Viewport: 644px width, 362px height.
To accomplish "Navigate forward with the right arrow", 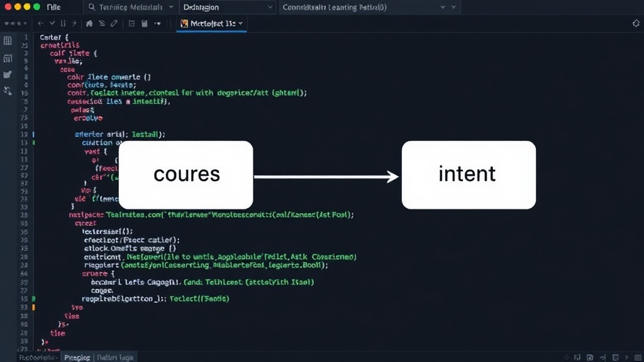I will pyautogui.click(x=74, y=23).
